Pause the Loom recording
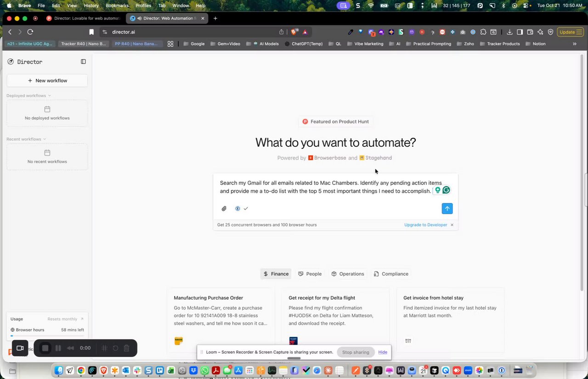This screenshot has width=588, height=379. [58, 348]
